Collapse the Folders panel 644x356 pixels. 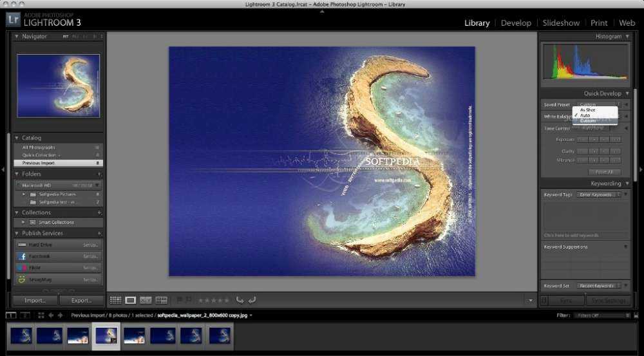pos(17,174)
